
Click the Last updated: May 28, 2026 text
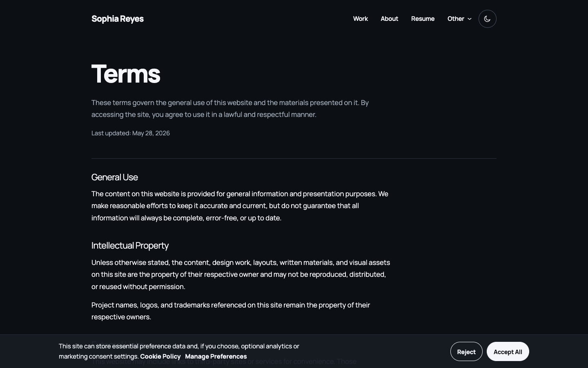(131, 133)
